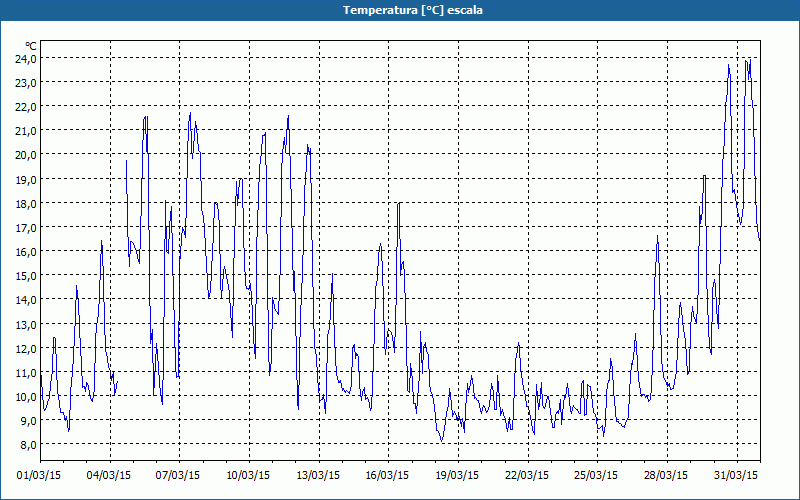Click the 10,0 y-axis label
The width and height of the screenshot is (800, 500).
(25, 397)
